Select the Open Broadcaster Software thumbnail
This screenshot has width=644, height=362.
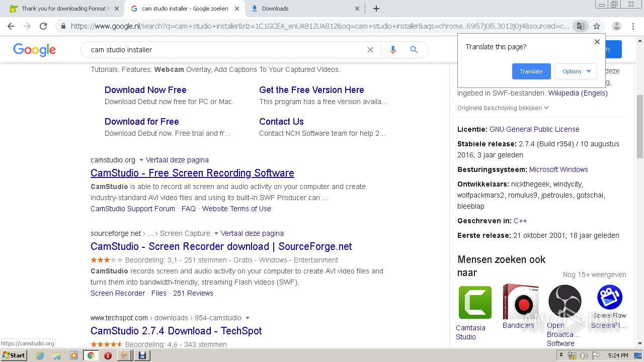pyautogui.click(x=565, y=301)
